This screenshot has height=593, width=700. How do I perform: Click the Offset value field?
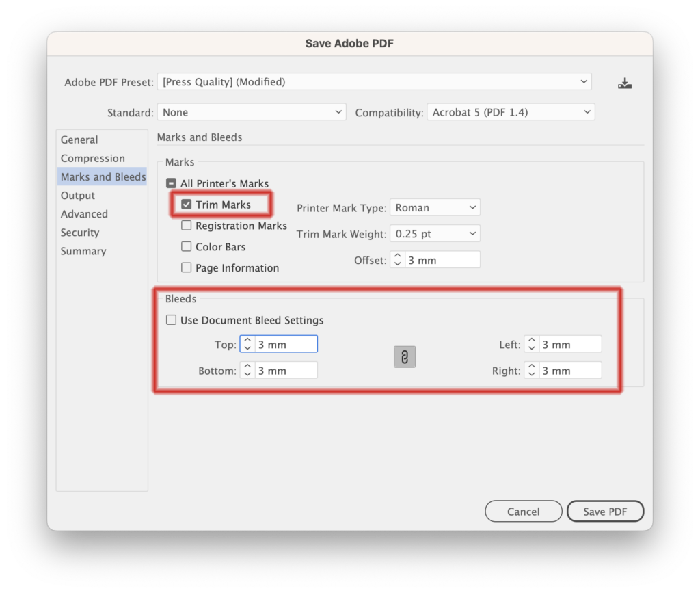(442, 259)
